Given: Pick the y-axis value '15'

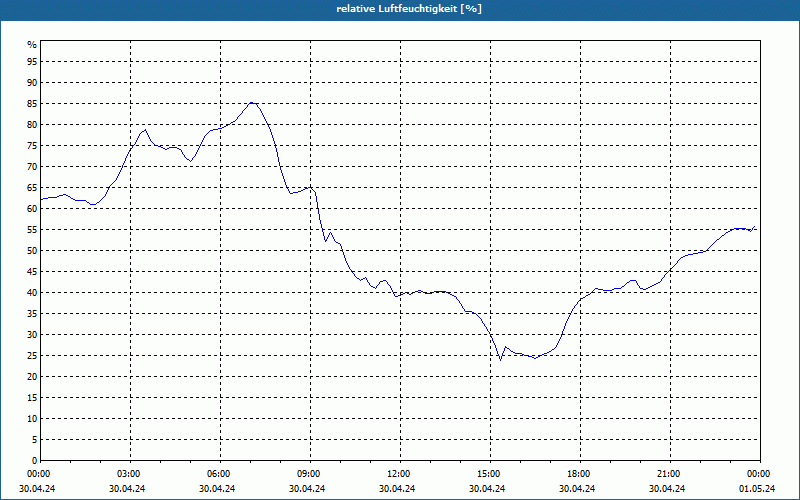Looking at the screenshot, I should pos(32,398).
